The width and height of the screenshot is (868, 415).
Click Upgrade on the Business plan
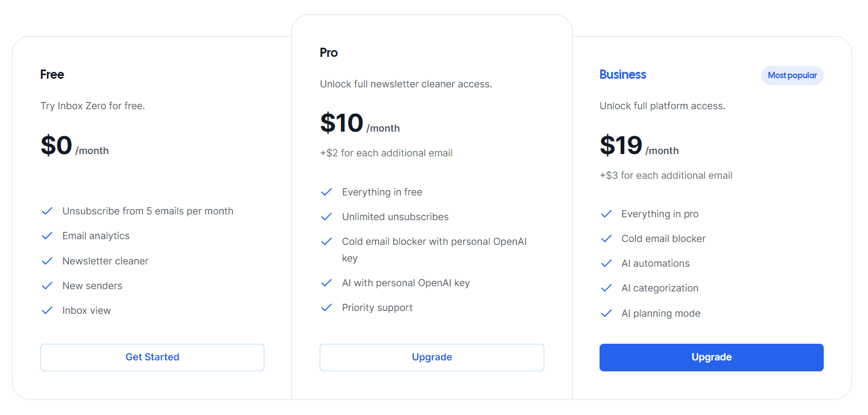[711, 357]
